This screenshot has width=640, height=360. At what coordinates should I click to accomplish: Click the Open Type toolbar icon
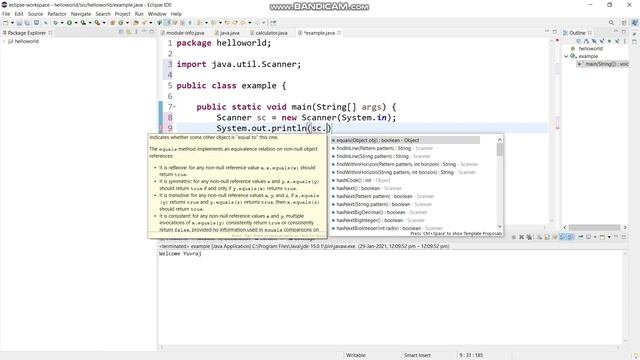(x=136, y=23)
